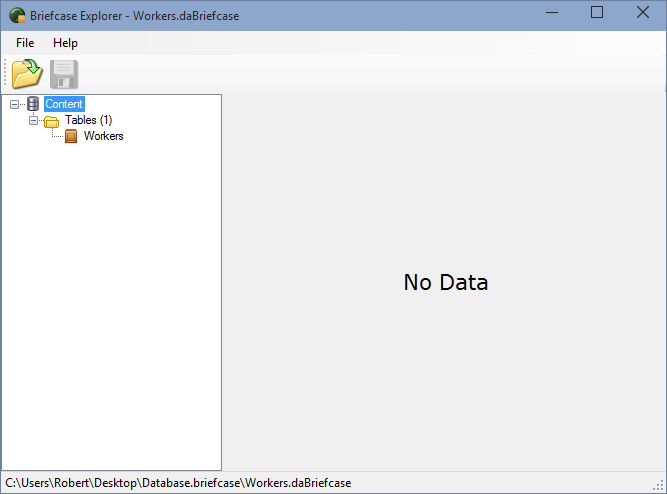Select the Workers table in tree
Image resolution: width=667 pixels, height=494 pixels.
pos(103,136)
